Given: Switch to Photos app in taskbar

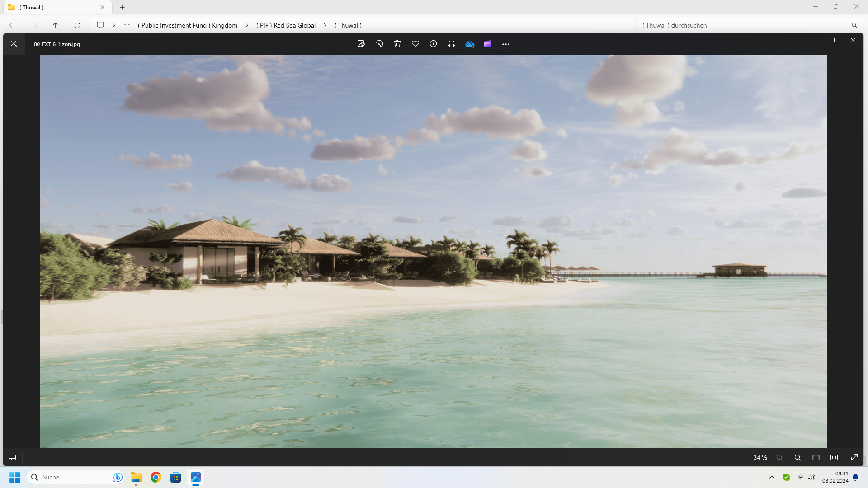Looking at the screenshot, I should click(196, 477).
